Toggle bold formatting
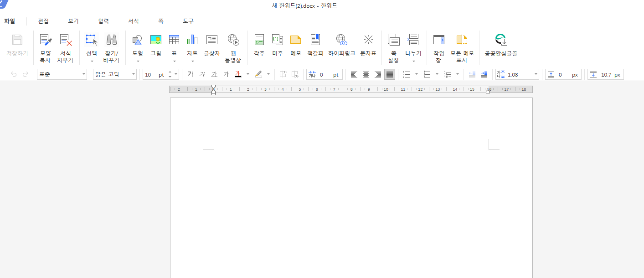This screenshot has width=644, height=278. (191, 74)
